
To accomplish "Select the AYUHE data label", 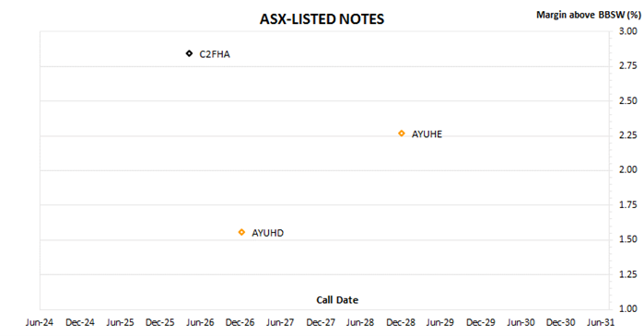I will pos(427,134).
